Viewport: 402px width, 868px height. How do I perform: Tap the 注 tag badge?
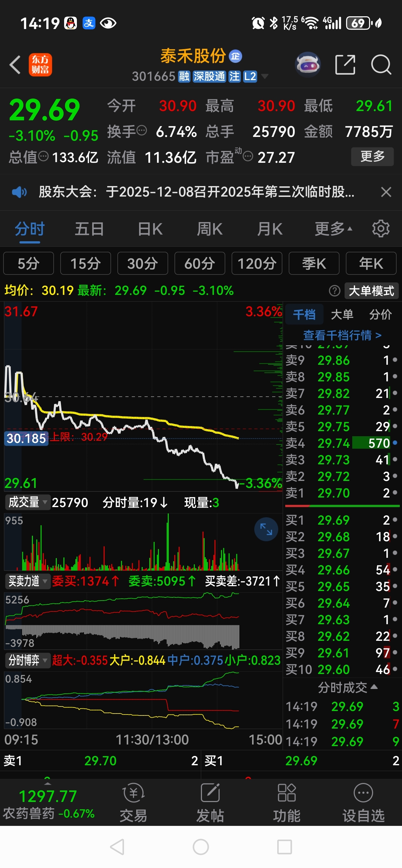coord(234,77)
